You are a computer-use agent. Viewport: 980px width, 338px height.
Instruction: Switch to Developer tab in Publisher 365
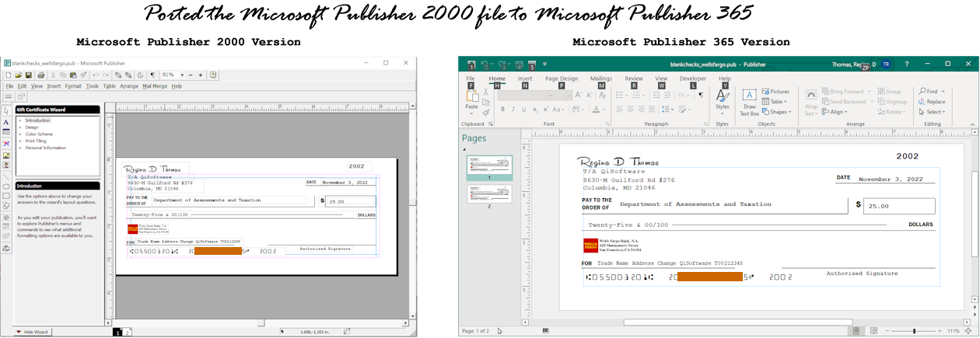coord(693,78)
